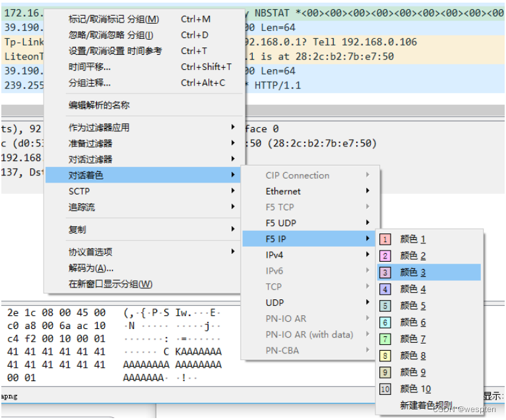Click the disabled PN-IO AR entry

click(310, 318)
